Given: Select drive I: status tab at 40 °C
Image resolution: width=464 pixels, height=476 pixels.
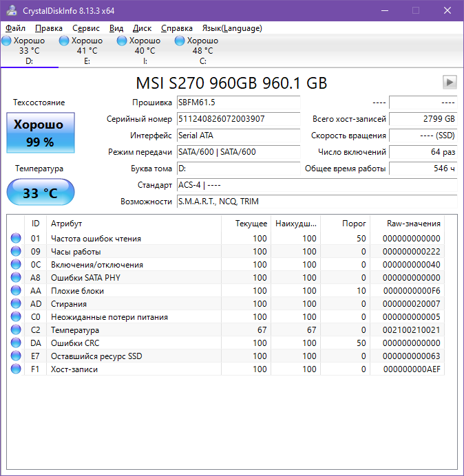Looking at the screenshot, I should pyautogui.click(x=145, y=51).
